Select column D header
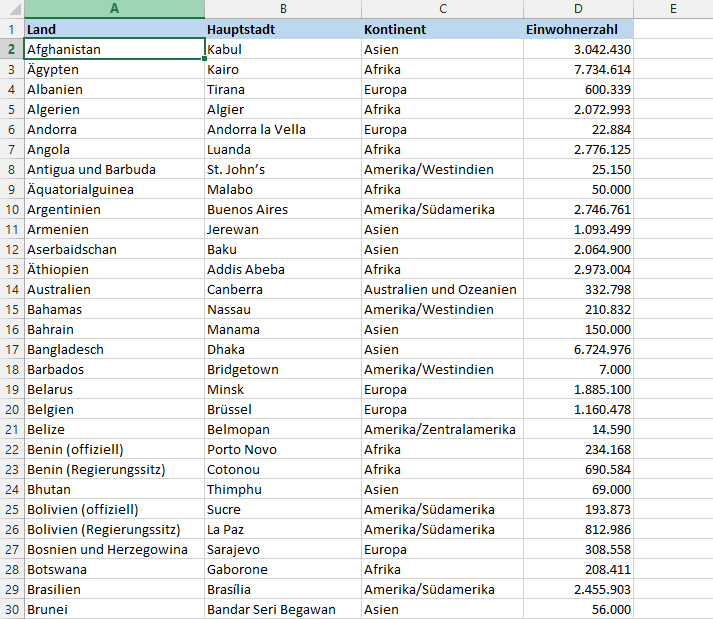 578,9
